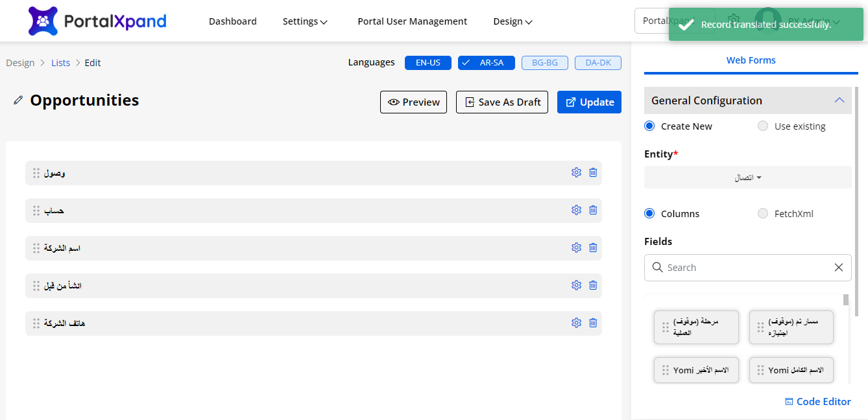Delete the second list row via trash icon

[593, 210]
